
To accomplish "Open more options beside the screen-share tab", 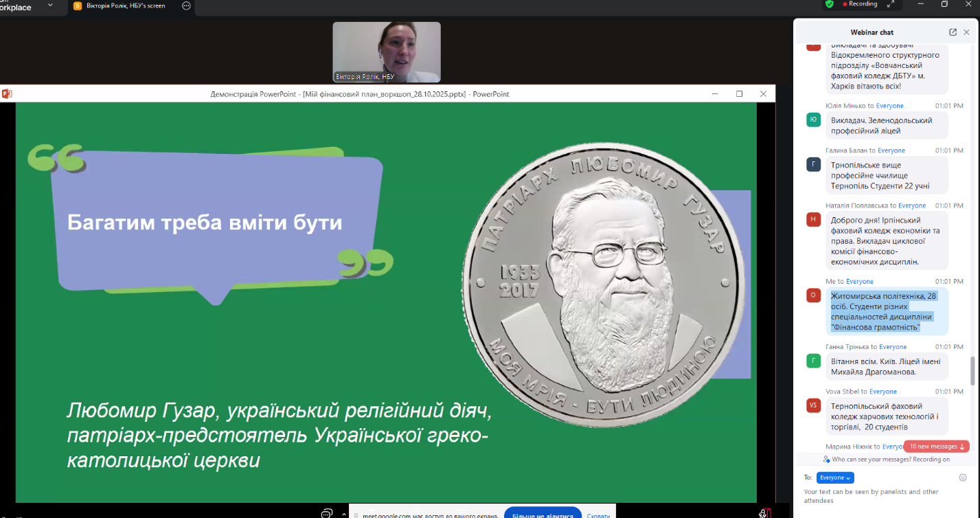I will click(x=186, y=5).
